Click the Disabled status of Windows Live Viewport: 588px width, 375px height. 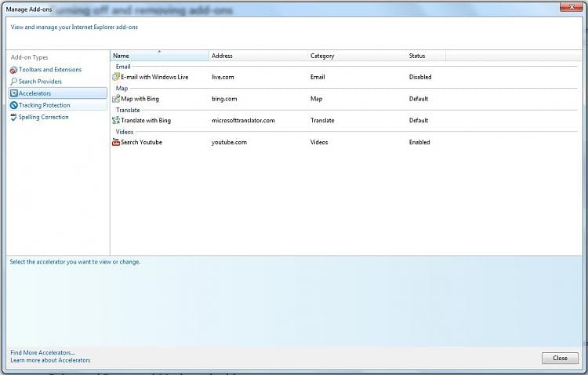click(420, 77)
